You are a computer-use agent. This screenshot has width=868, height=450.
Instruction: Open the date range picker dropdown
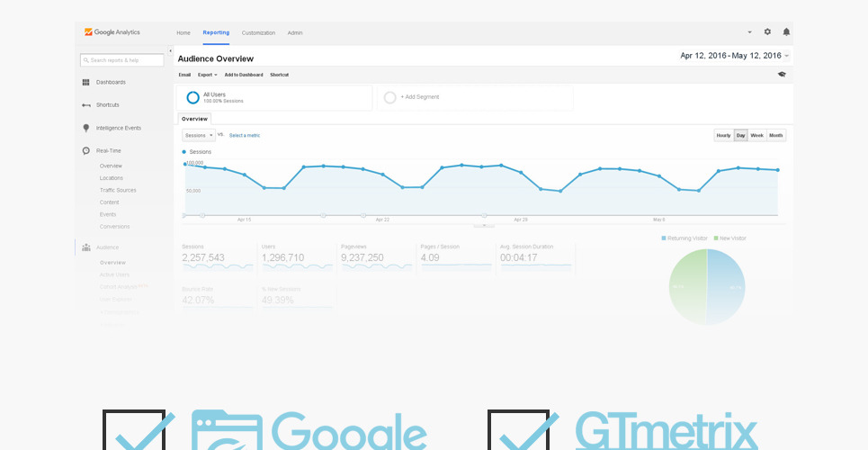[x=734, y=56]
